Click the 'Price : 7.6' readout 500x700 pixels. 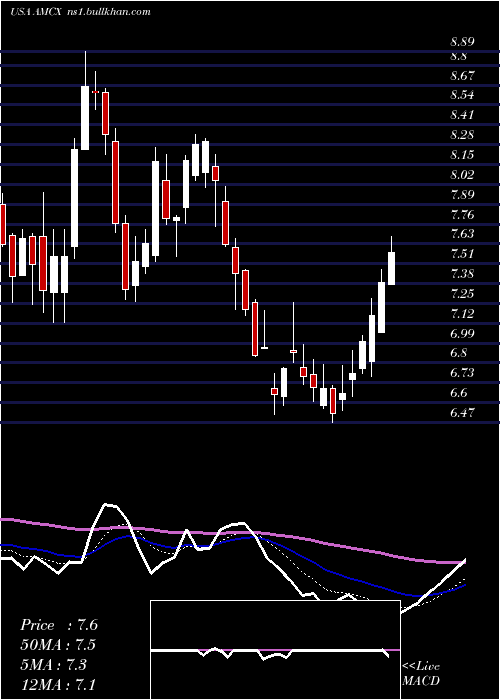pyautogui.click(x=59, y=625)
